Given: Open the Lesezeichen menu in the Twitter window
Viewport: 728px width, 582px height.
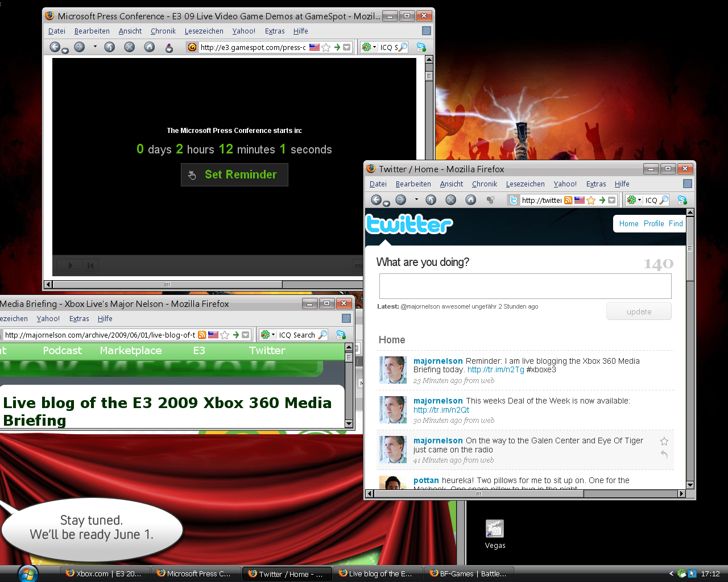Looking at the screenshot, I should (x=526, y=184).
